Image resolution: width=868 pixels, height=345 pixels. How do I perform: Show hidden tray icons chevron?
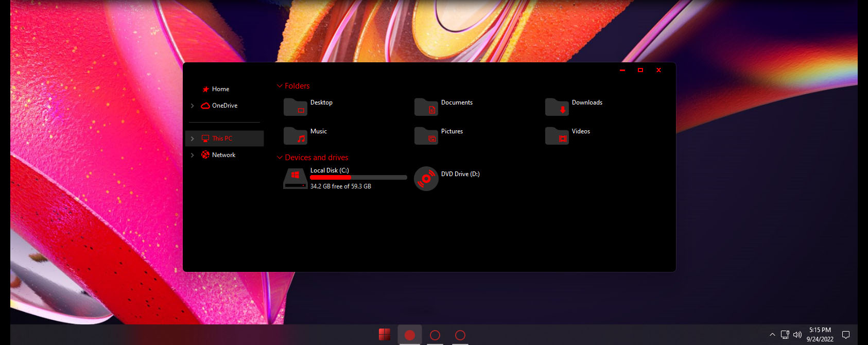pos(772,335)
